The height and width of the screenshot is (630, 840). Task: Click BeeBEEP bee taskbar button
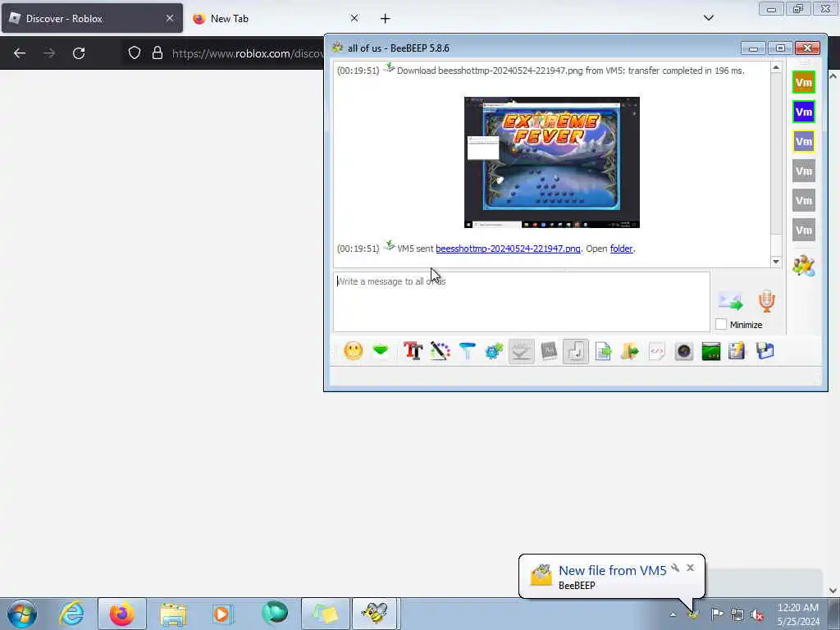pos(375,614)
